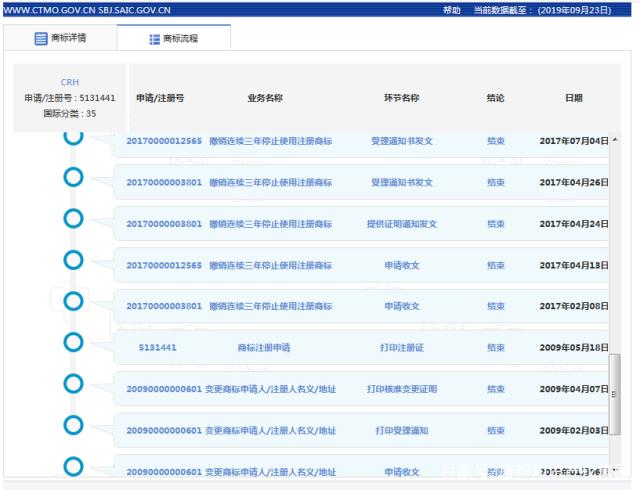
Task: Click the 商标流程 tab list icon
Action: coord(154,39)
